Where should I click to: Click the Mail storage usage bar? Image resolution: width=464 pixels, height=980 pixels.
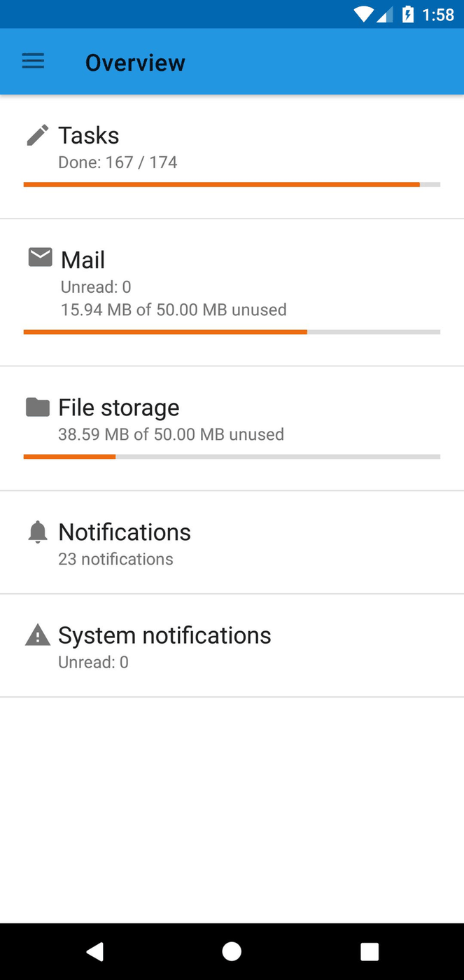click(x=232, y=332)
